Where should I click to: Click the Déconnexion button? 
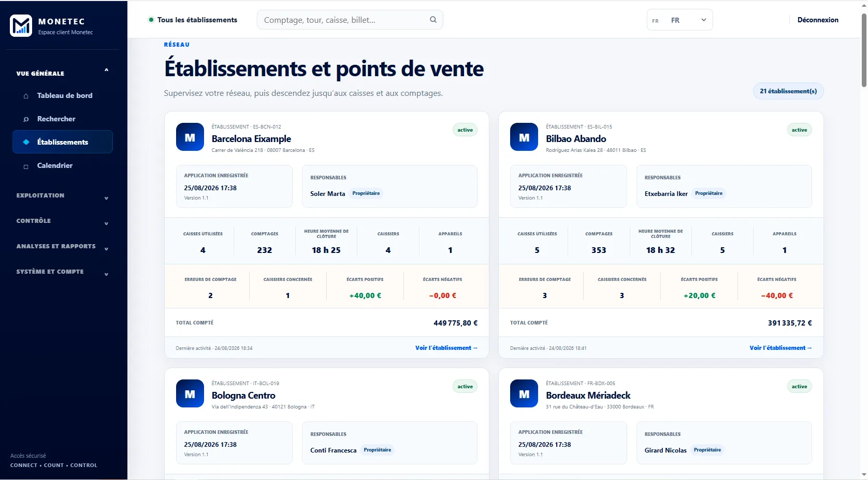coord(818,20)
